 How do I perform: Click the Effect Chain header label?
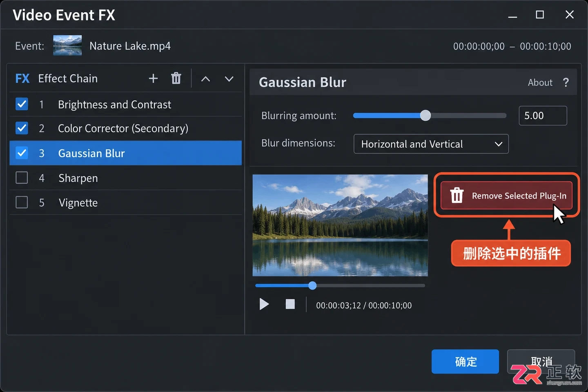coord(68,78)
